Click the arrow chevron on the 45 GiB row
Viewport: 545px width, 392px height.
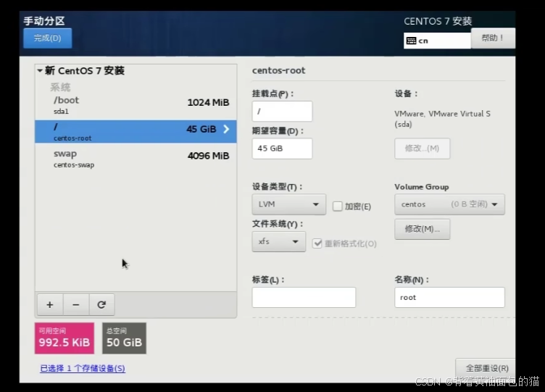226,129
